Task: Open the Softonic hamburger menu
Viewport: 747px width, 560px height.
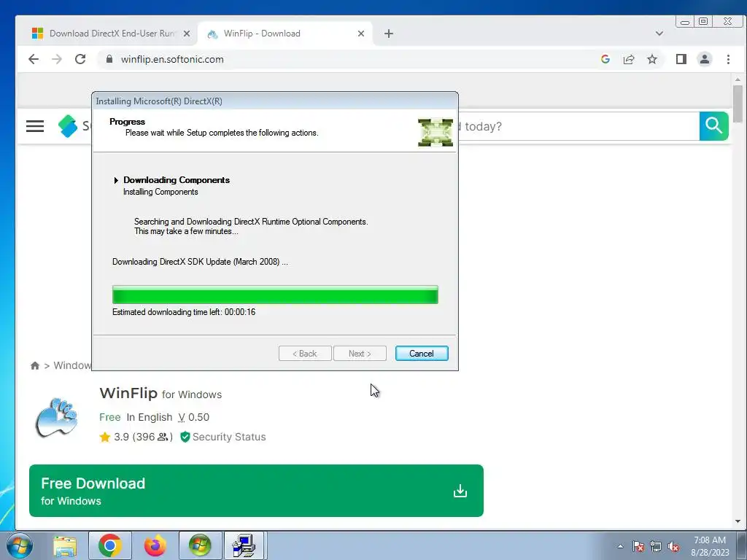Action: (35, 126)
